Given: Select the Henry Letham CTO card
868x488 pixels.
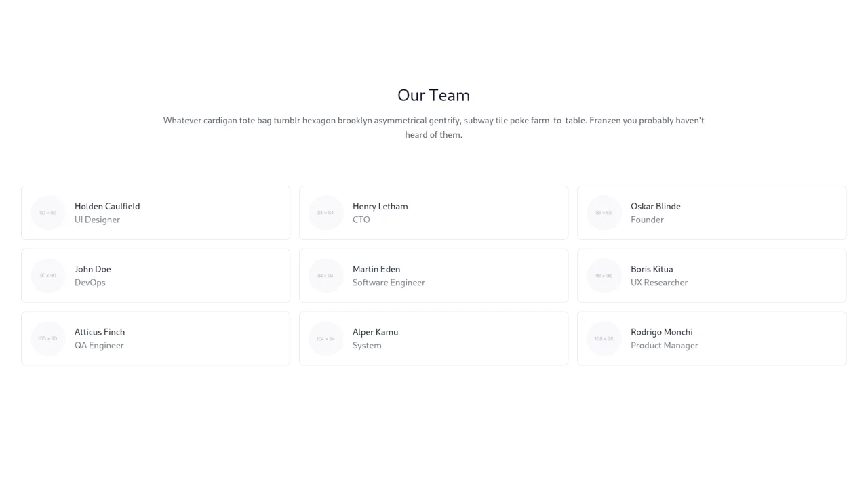Looking at the screenshot, I should [433, 212].
